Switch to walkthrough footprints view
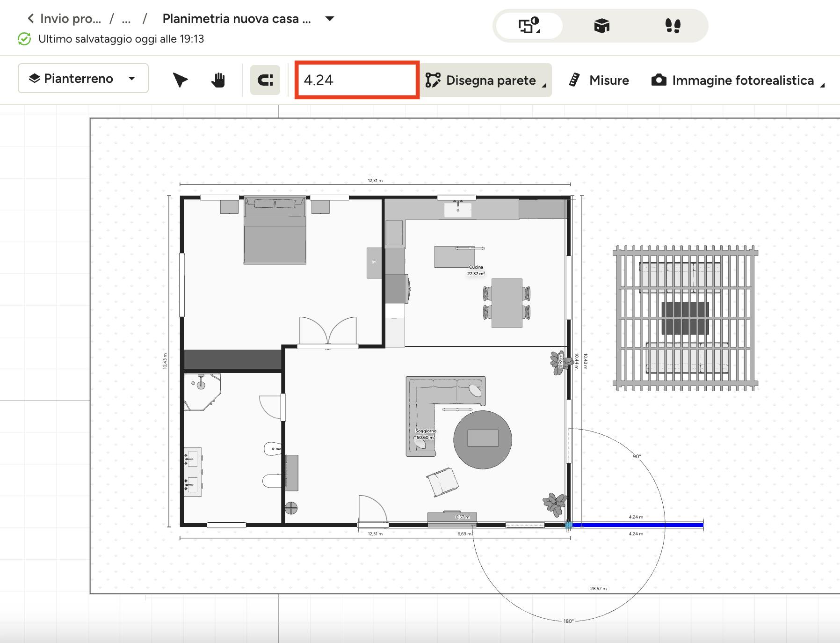 pyautogui.click(x=673, y=25)
